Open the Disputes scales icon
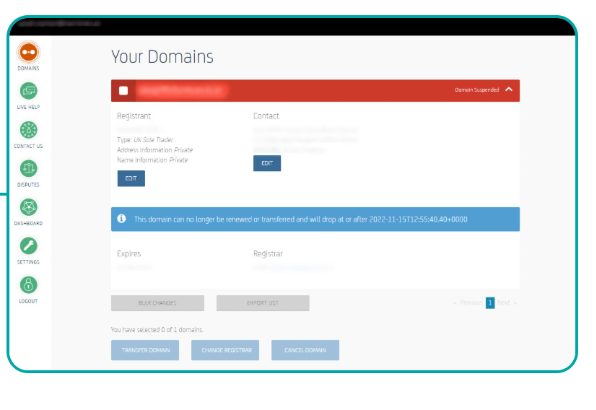Viewport: 596px width, 410px height. pos(29,169)
